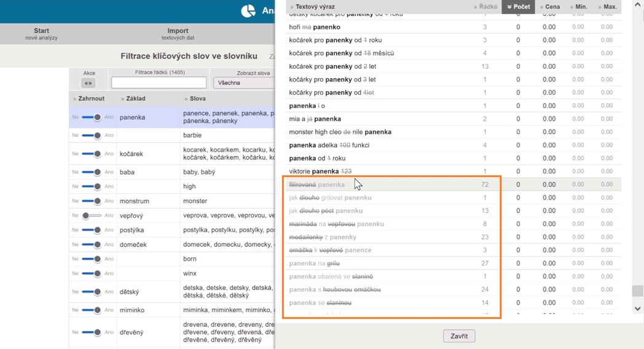Toggle the include switch for baba
Screen dimensions: 644x349
[91, 171]
